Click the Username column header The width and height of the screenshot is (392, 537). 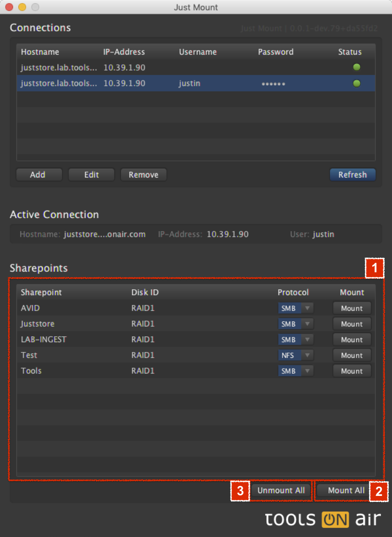pyautogui.click(x=198, y=52)
